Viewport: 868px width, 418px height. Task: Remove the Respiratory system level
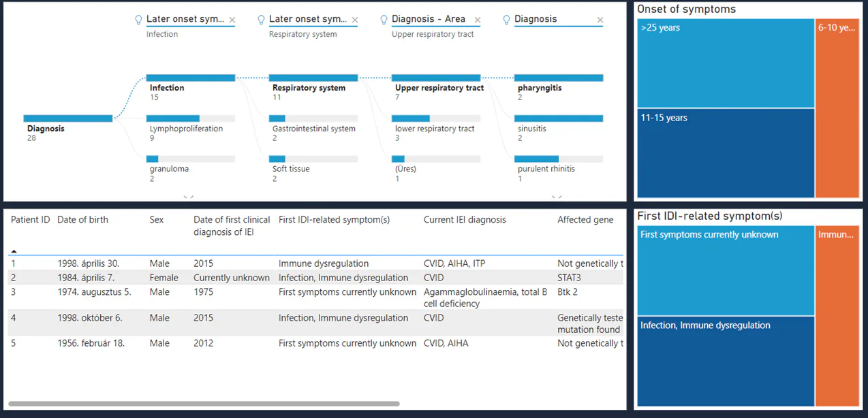coord(355,20)
